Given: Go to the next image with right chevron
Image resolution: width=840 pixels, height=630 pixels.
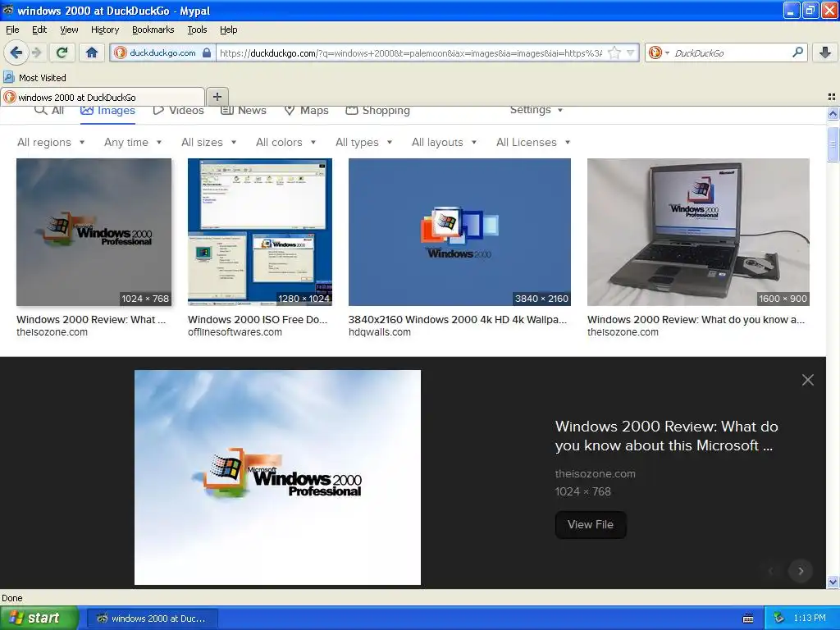Looking at the screenshot, I should click(x=801, y=571).
